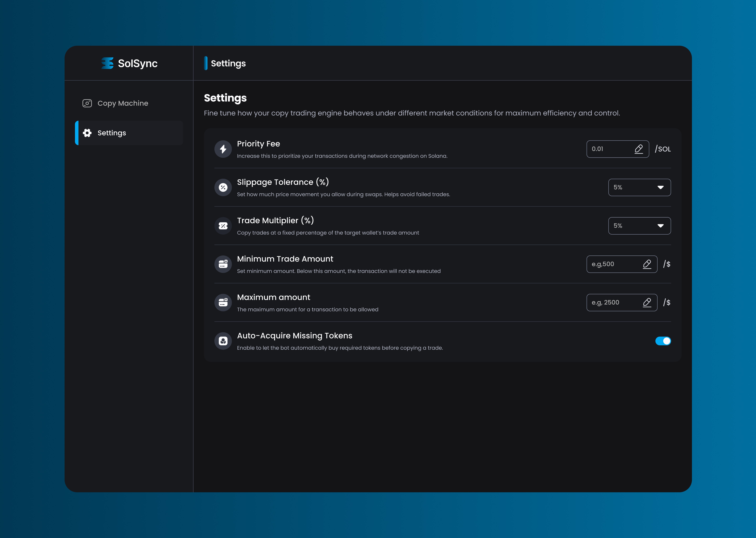Click the Trade Multiplier (%) label

275,221
